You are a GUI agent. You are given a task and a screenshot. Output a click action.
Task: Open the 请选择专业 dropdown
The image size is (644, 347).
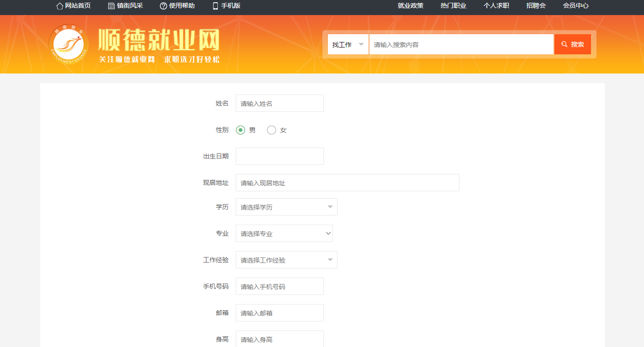click(284, 233)
